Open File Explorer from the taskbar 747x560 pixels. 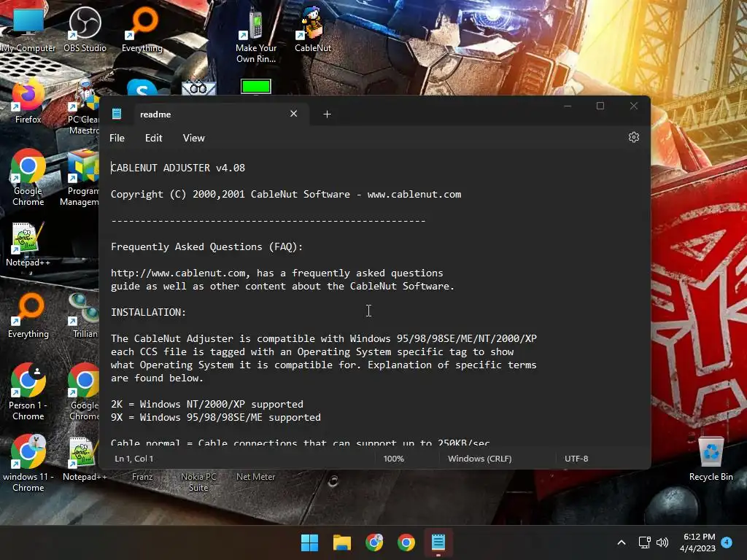[x=342, y=542]
